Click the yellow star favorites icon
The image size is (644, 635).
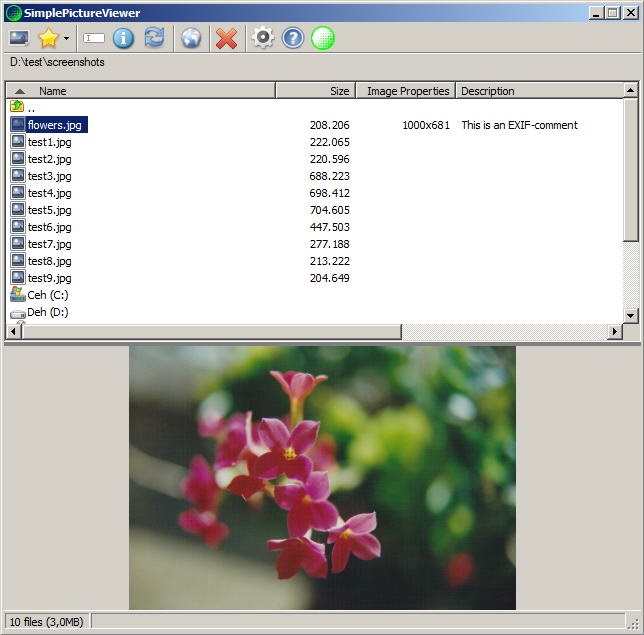[x=48, y=38]
